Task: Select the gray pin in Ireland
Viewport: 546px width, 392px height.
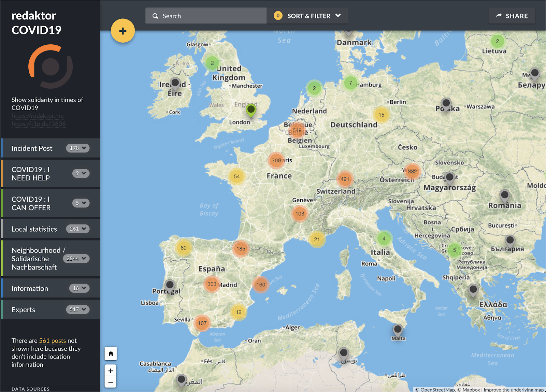Action: click(x=175, y=83)
